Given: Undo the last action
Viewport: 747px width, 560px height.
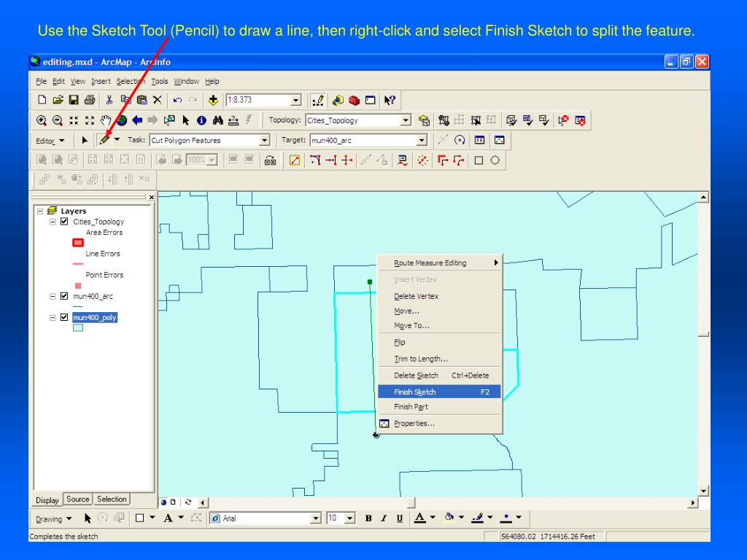Looking at the screenshot, I should click(x=177, y=100).
